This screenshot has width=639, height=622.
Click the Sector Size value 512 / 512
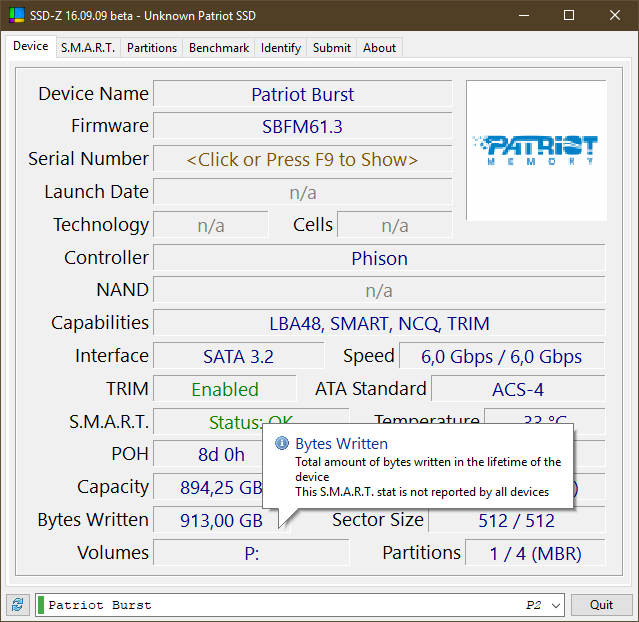[517, 520]
